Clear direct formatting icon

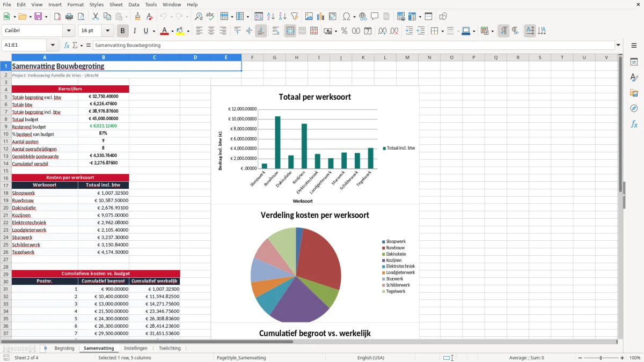[x=149, y=17]
